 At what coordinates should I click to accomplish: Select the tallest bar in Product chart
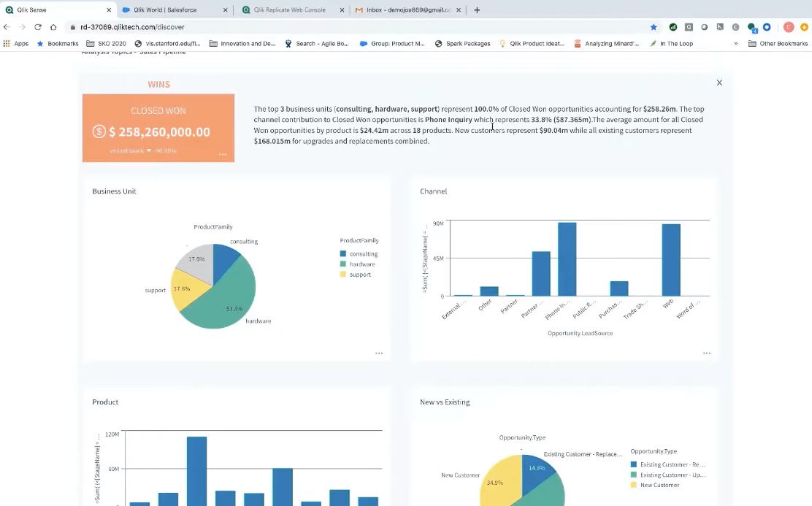click(196, 470)
